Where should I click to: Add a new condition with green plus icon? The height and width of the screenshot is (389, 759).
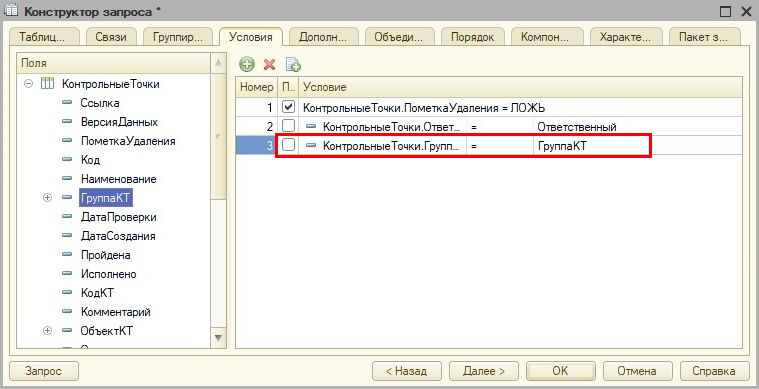click(247, 64)
